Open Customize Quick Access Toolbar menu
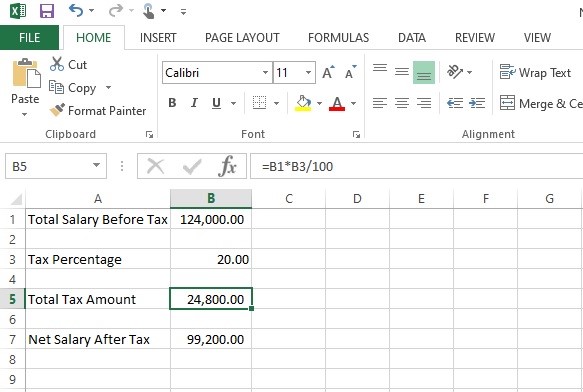This screenshot has width=583, height=392. coord(183,12)
